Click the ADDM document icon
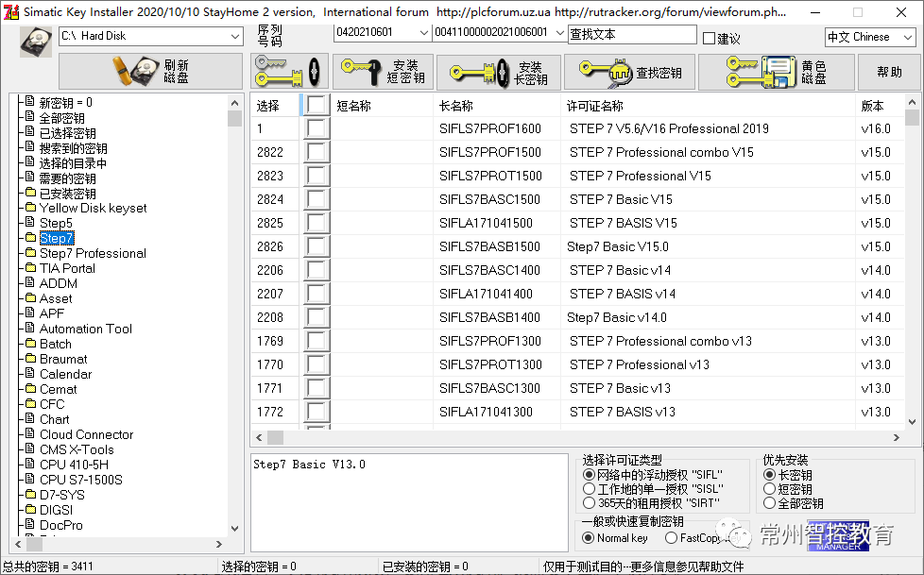 click(30, 283)
